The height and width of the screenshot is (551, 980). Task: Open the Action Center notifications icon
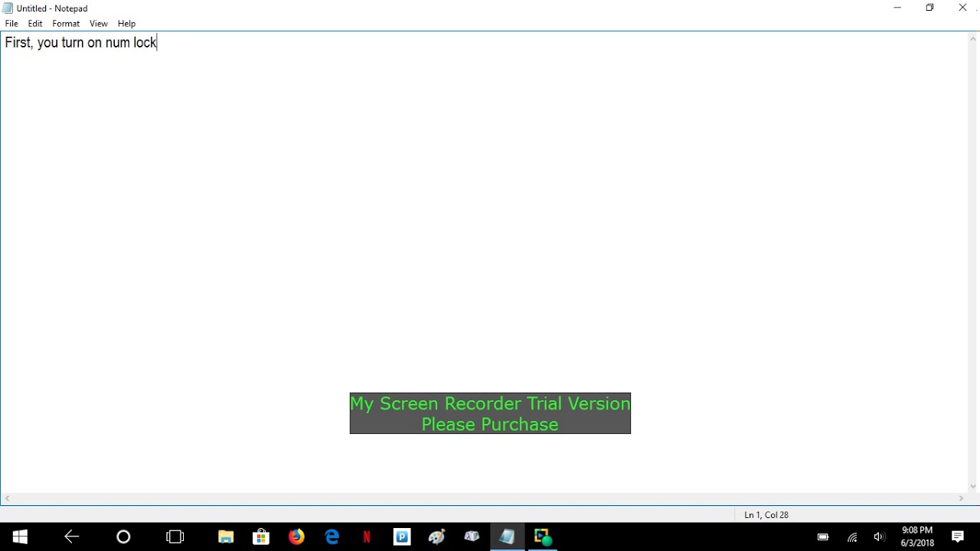tap(958, 537)
